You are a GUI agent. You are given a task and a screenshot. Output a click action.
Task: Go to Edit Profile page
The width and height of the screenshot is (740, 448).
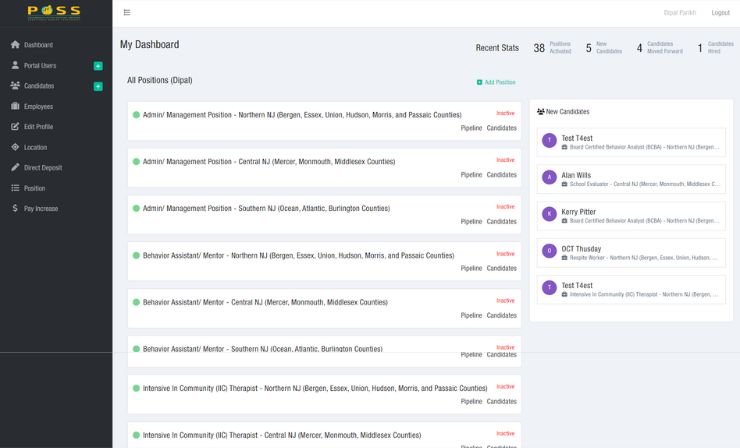38,127
